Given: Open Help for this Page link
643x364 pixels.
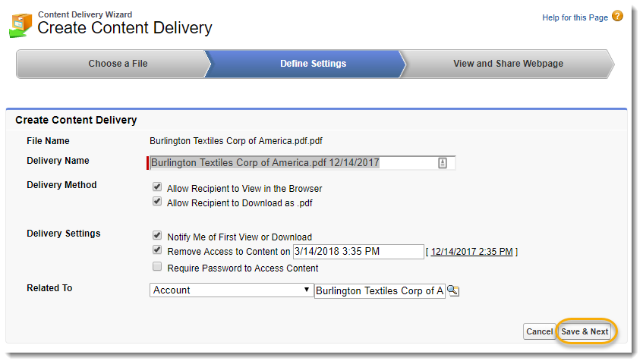Looking at the screenshot, I should point(575,17).
